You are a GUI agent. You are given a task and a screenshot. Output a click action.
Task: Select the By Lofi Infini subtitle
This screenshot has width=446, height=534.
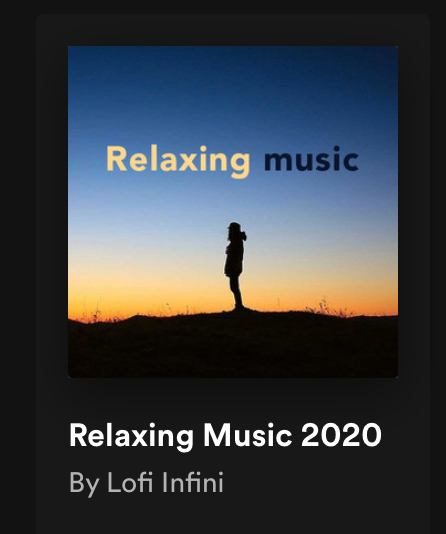(146, 482)
